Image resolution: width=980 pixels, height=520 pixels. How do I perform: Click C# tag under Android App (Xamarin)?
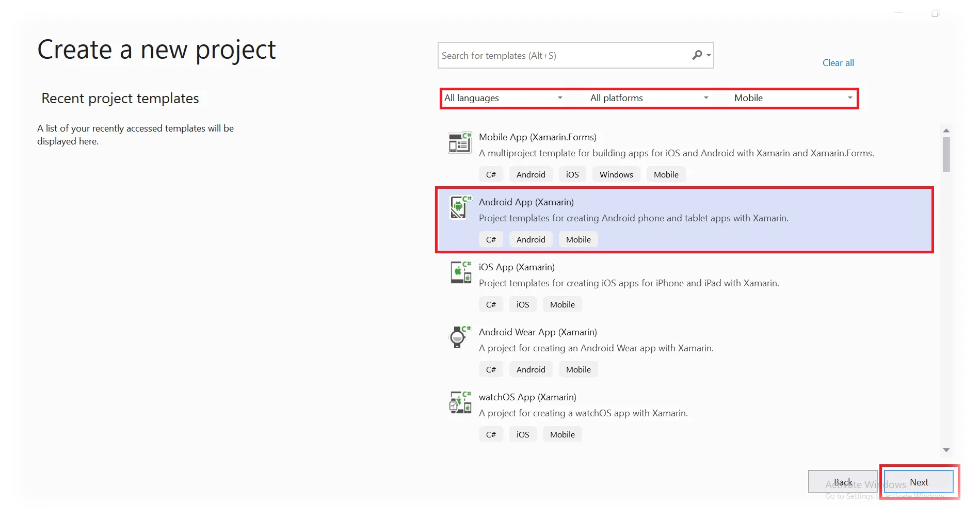[x=491, y=239]
